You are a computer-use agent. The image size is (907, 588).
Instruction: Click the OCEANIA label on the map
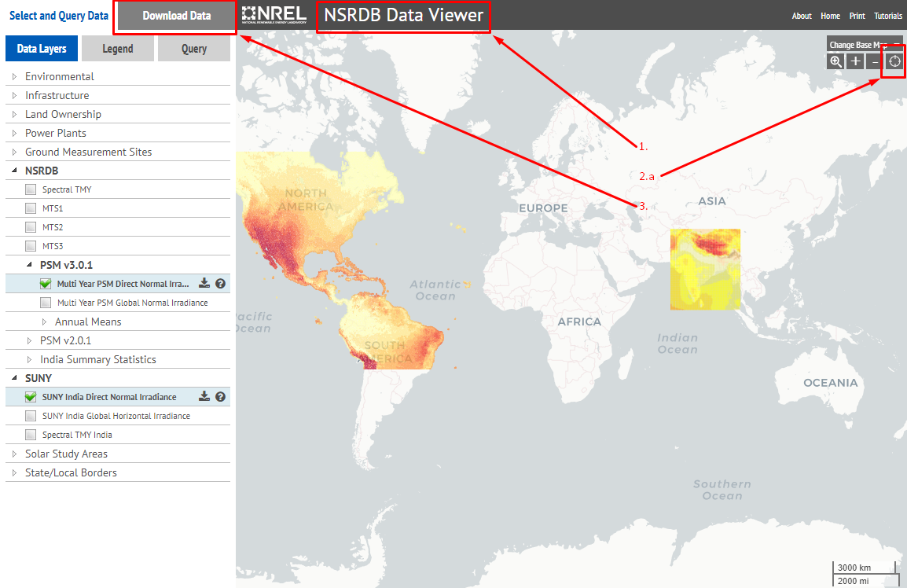(830, 383)
